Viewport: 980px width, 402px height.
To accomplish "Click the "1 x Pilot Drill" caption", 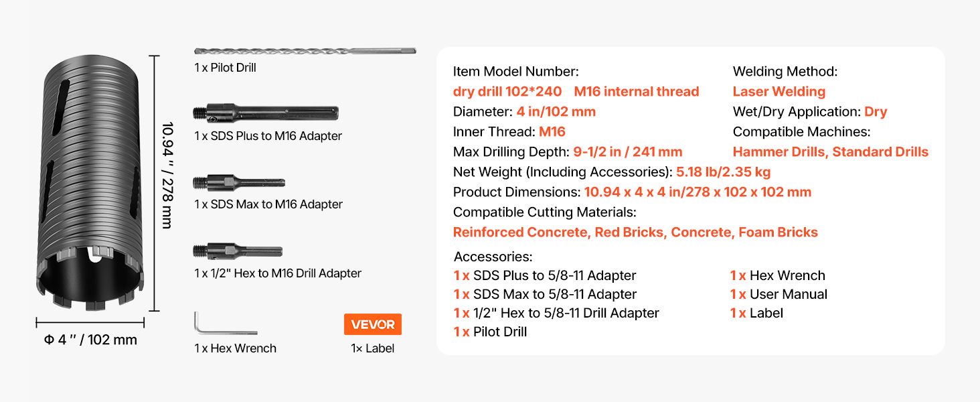I will coord(226,68).
